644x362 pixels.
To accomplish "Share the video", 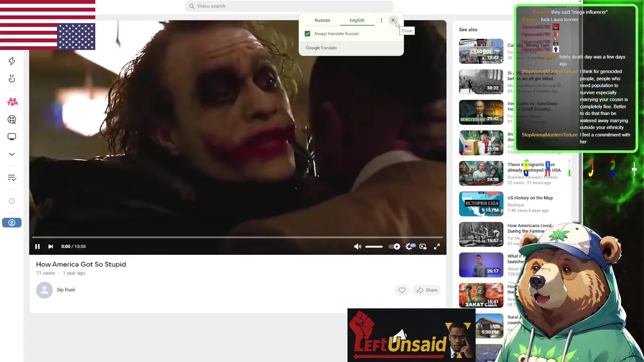I will coord(427,290).
